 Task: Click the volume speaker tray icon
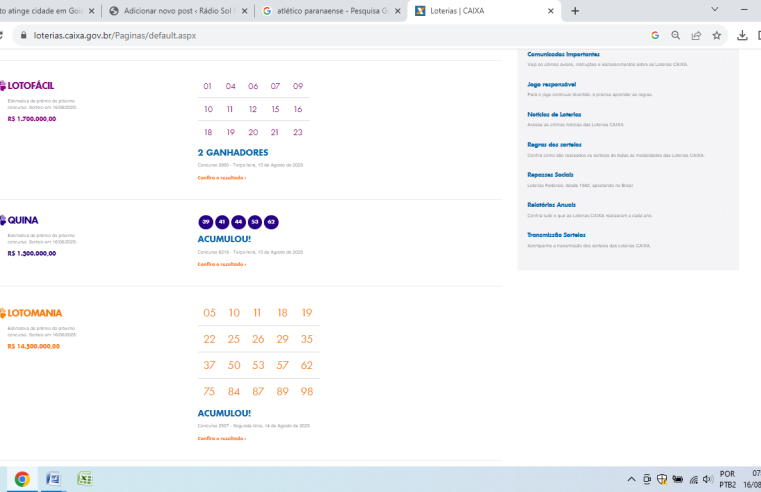708,479
